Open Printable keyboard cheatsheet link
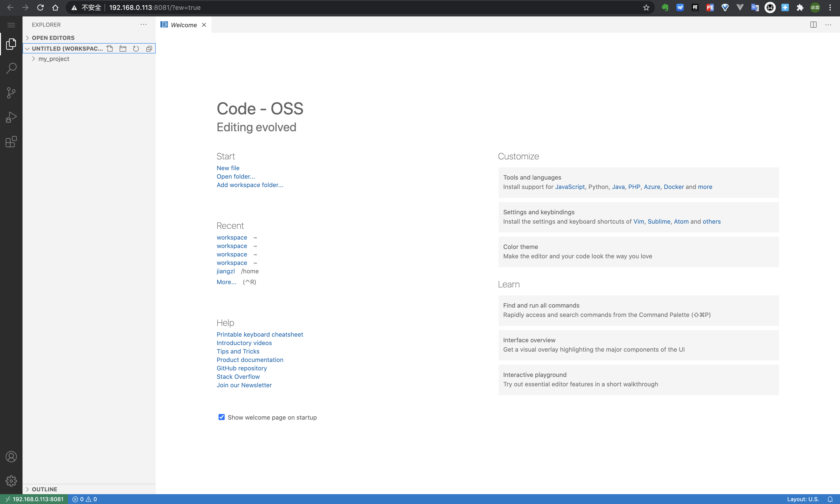This screenshot has height=504, width=840. 260,335
